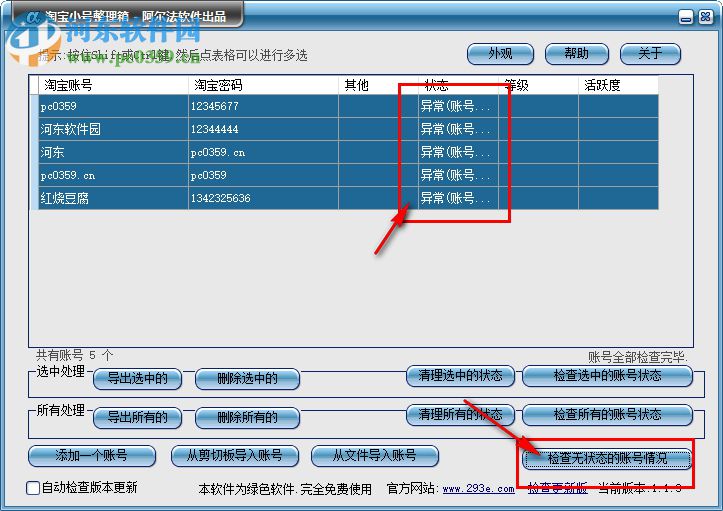Enable 自动检查版本更新 checkbox
This screenshot has width=723, height=511.
pyautogui.click(x=33, y=488)
